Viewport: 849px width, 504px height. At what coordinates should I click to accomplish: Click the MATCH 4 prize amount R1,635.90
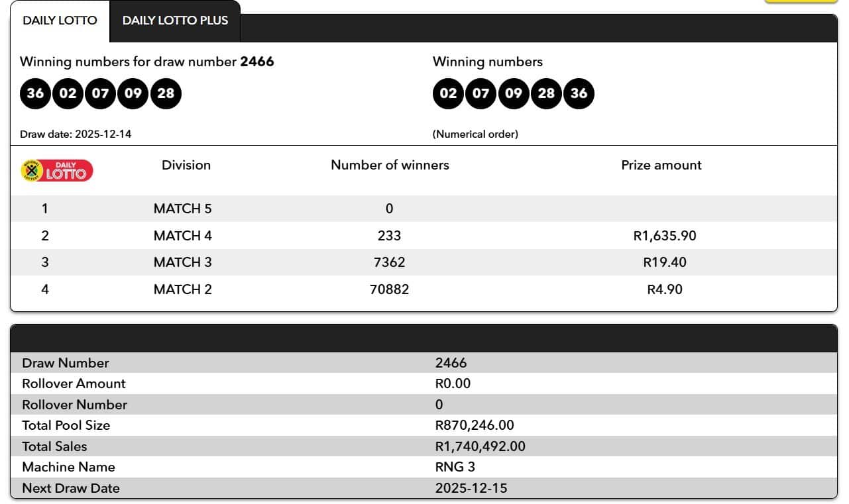tap(665, 236)
